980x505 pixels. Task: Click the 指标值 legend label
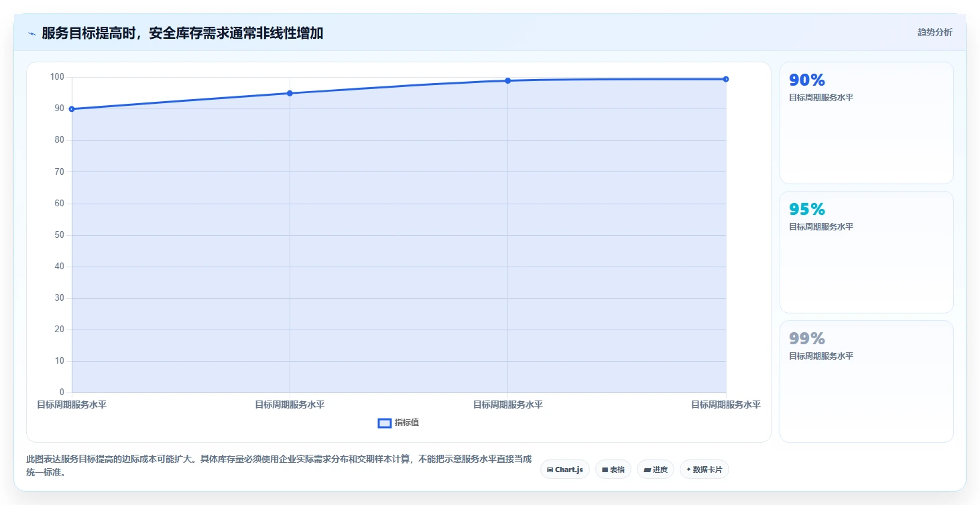(407, 423)
